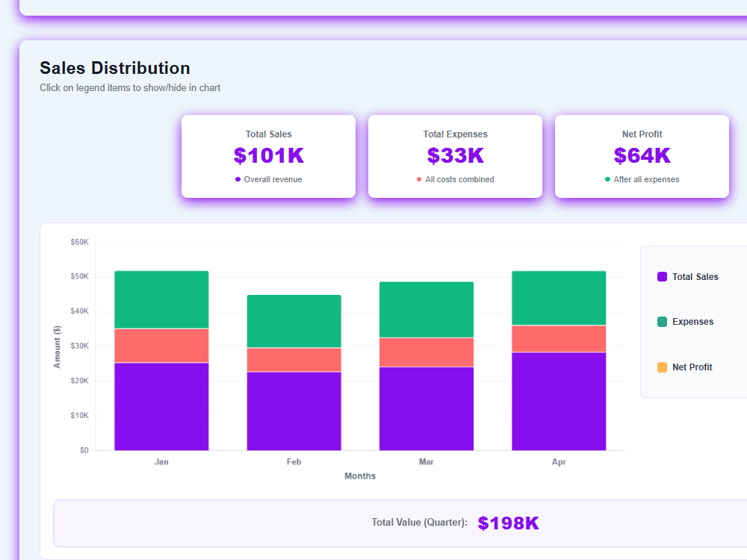Image resolution: width=747 pixels, height=560 pixels.
Task: Click the Months axis title
Action: click(360, 476)
